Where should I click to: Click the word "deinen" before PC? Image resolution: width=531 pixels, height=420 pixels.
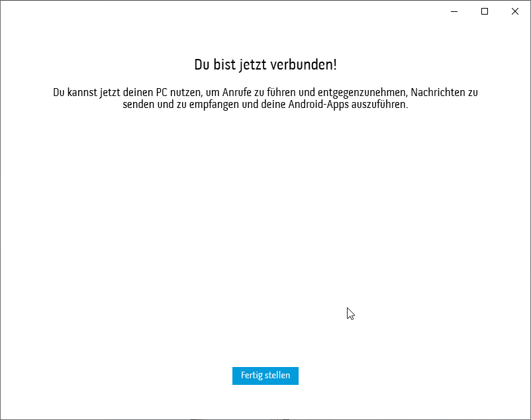click(138, 92)
